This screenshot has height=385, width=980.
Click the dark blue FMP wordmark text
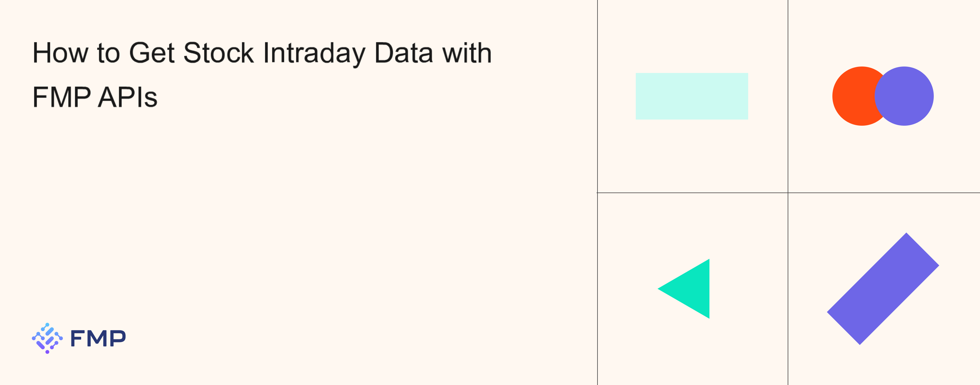[98, 338]
